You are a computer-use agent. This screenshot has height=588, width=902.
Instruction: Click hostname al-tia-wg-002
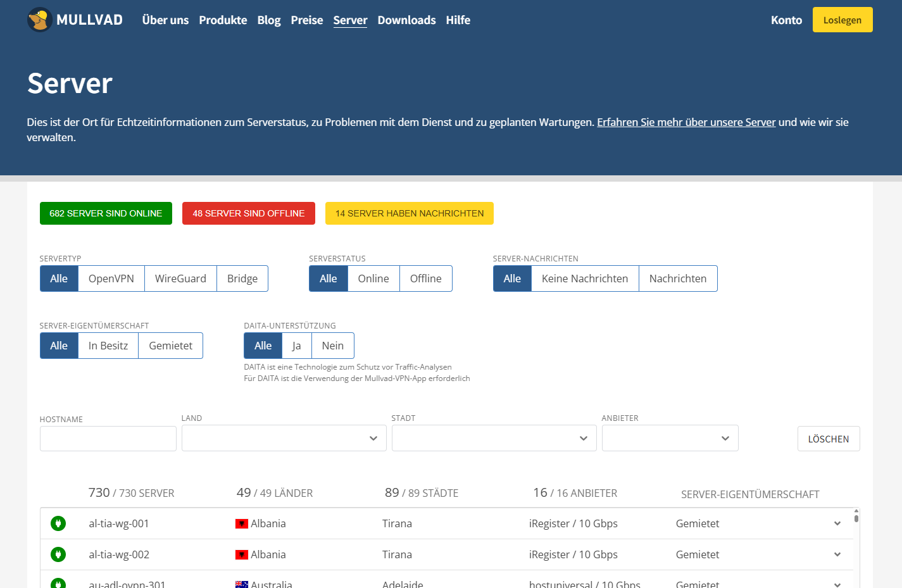[x=119, y=554]
